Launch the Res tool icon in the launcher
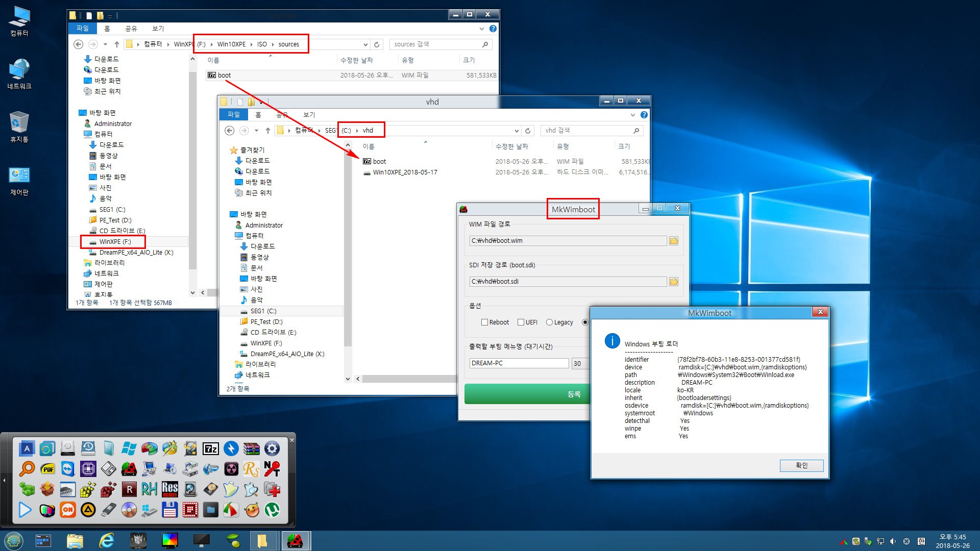This screenshot has height=551, width=980. tap(170, 489)
